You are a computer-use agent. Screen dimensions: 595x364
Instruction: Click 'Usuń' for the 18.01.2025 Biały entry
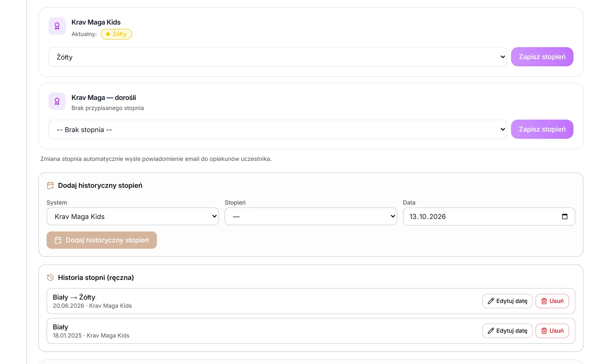[x=552, y=331]
